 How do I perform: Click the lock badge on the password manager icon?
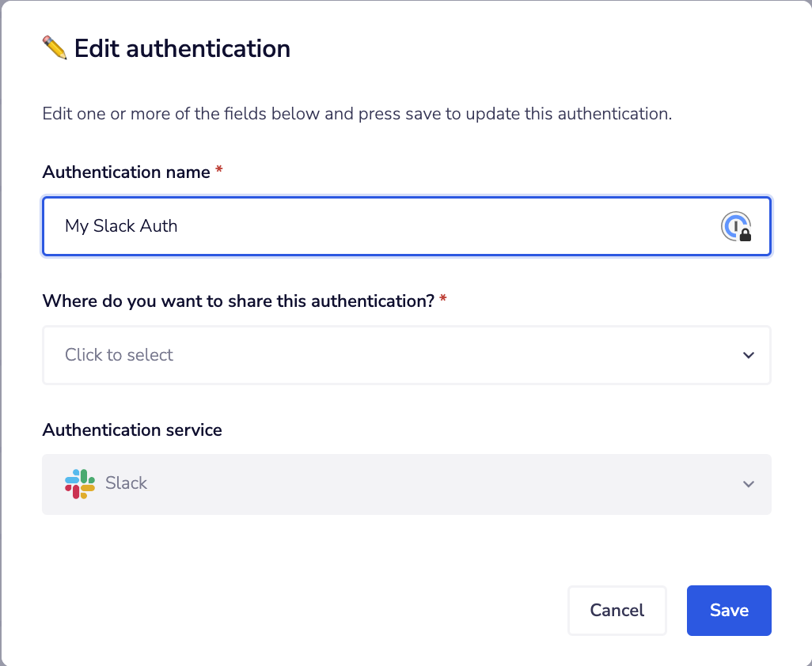(745, 235)
